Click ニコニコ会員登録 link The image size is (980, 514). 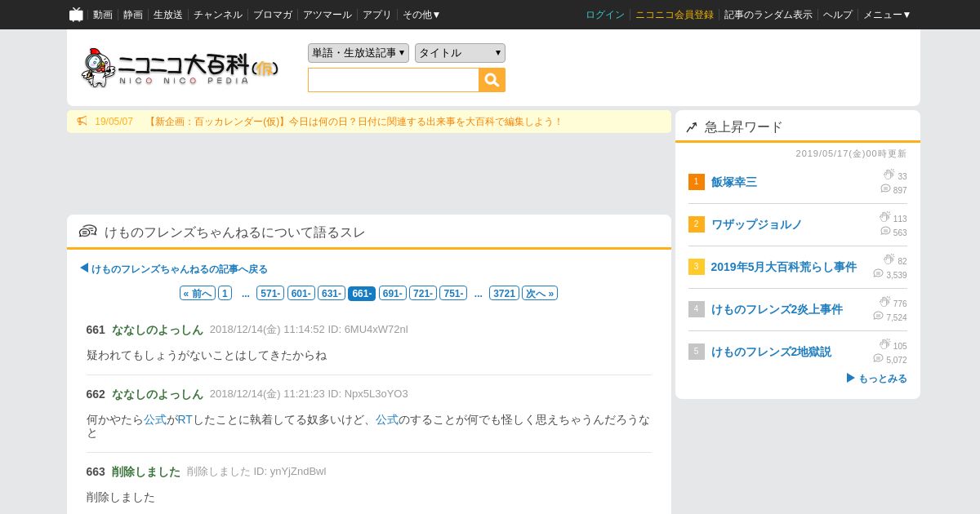pyautogui.click(x=675, y=15)
